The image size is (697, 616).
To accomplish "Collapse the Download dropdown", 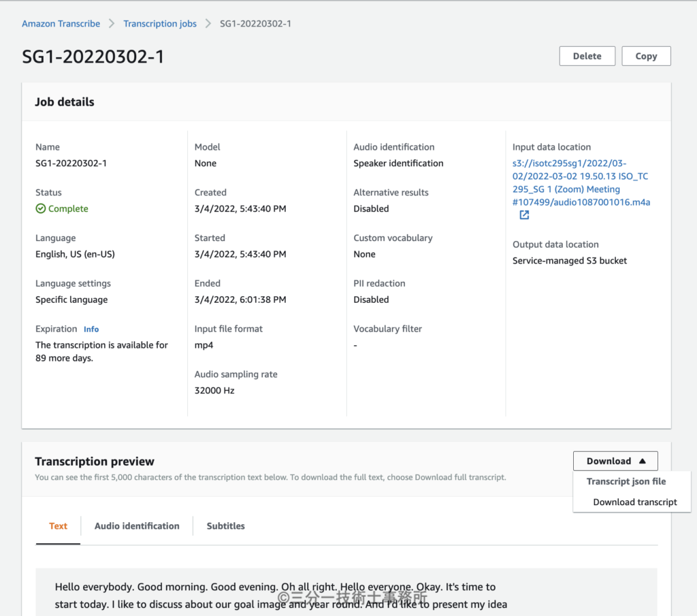I will (x=615, y=461).
